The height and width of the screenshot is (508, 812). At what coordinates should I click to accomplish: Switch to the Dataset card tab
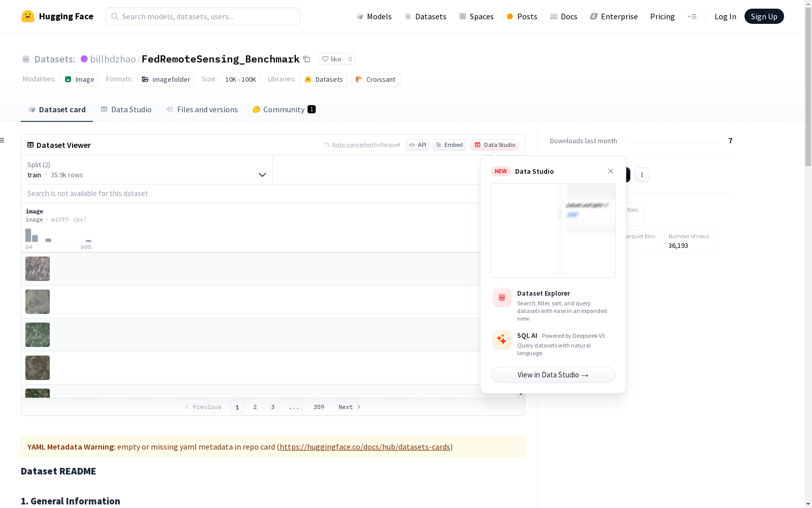tap(57, 109)
